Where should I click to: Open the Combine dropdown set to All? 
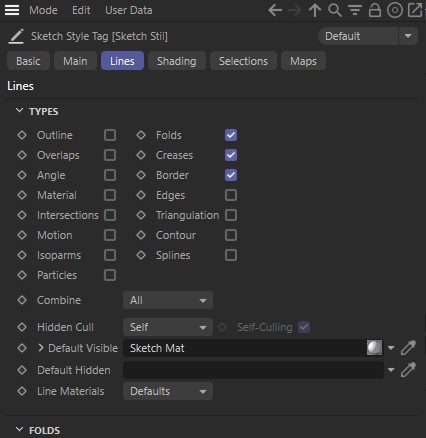[168, 300]
